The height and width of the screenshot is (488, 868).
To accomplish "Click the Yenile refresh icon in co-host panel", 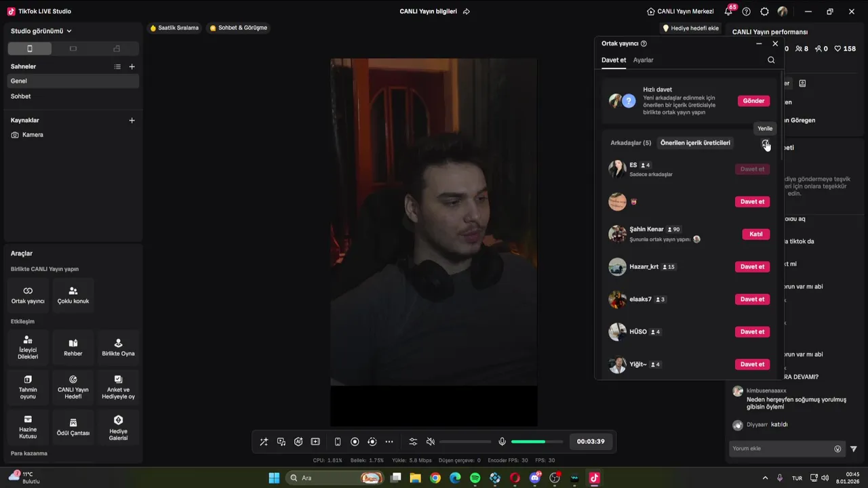I will coord(765,143).
